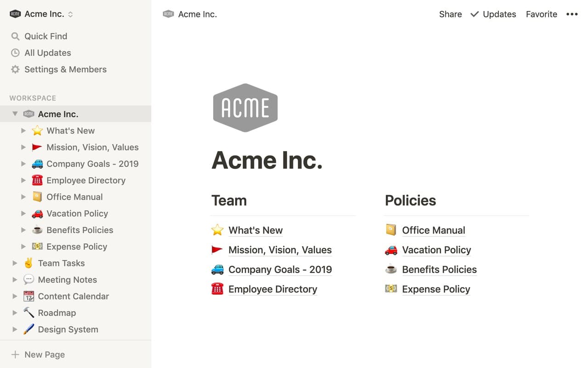Click the Quick Find magnifying glass icon
Screen dimensions: 588x368
pos(15,36)
